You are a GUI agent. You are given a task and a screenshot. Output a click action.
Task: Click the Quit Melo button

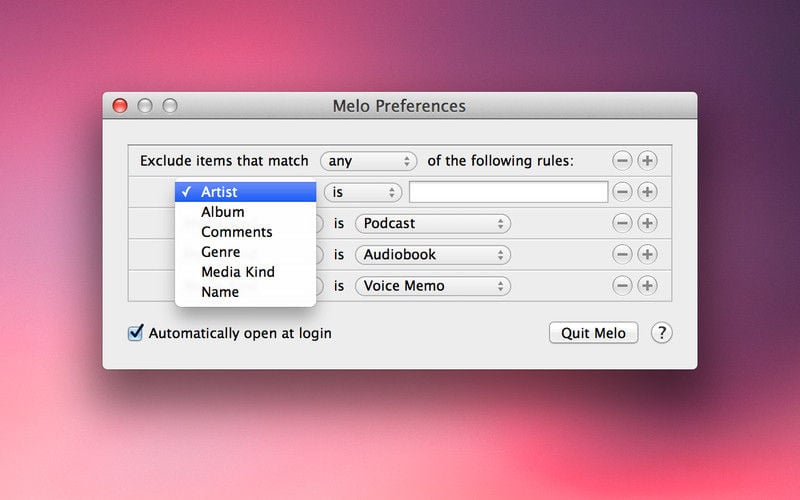[593, 333]
